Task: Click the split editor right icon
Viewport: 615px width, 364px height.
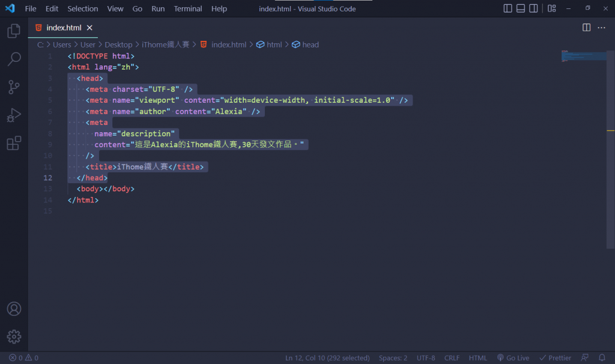Action: coord(586,28)
